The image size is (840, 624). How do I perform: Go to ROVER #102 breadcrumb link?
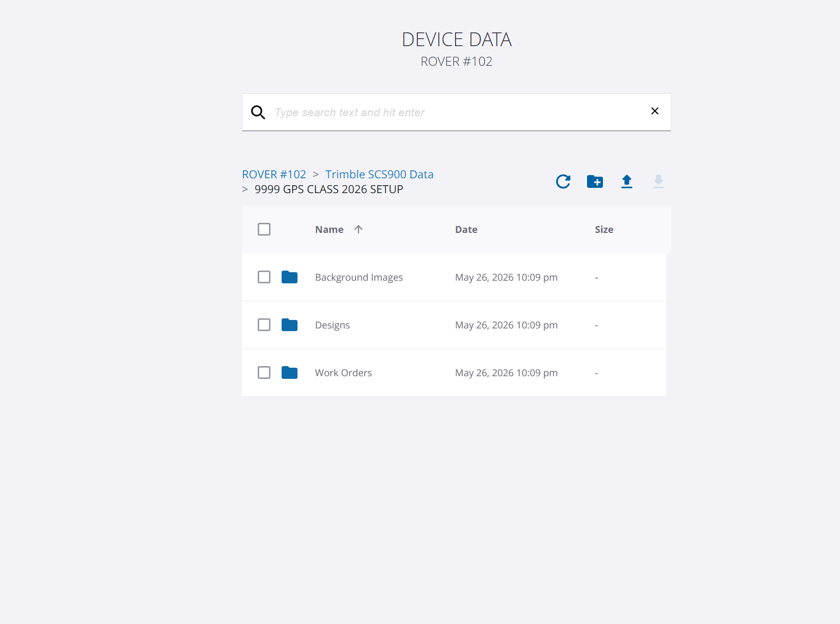tap(274, 175)
